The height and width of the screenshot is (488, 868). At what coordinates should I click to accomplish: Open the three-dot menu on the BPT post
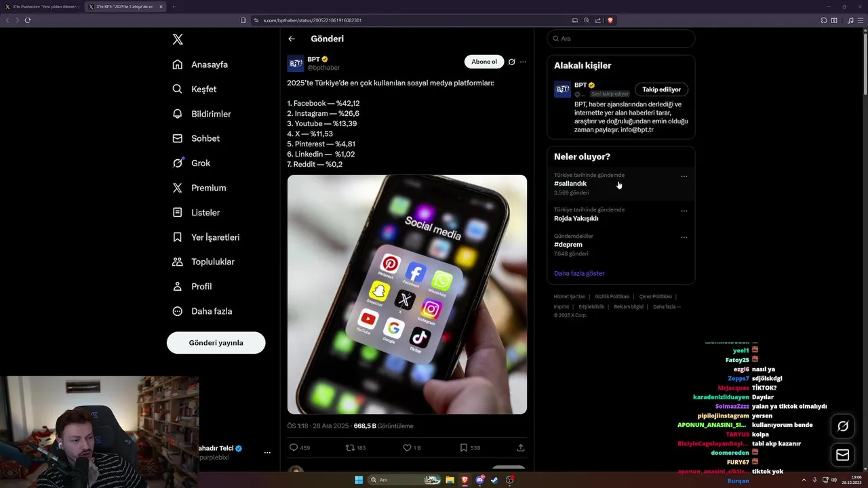tap(523, 62)
